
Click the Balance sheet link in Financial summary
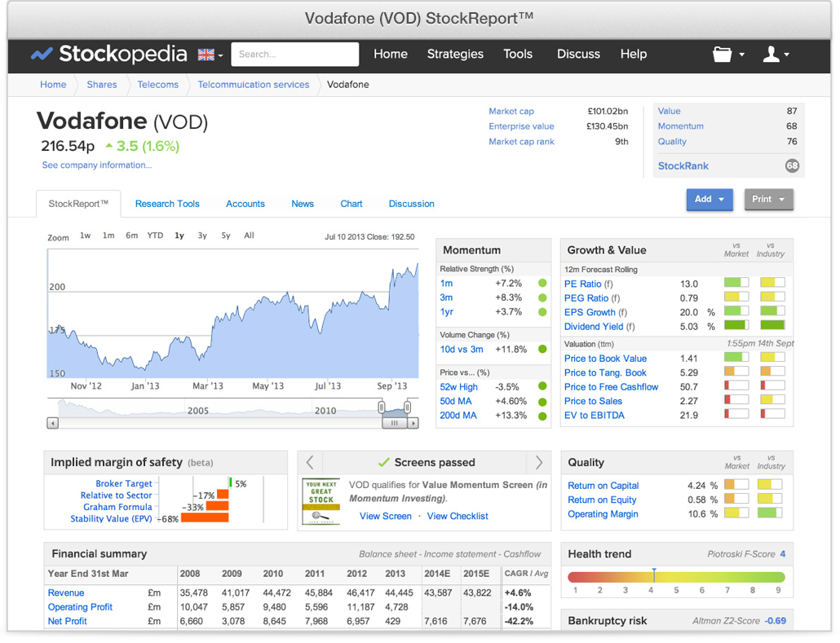click(388, 554)
